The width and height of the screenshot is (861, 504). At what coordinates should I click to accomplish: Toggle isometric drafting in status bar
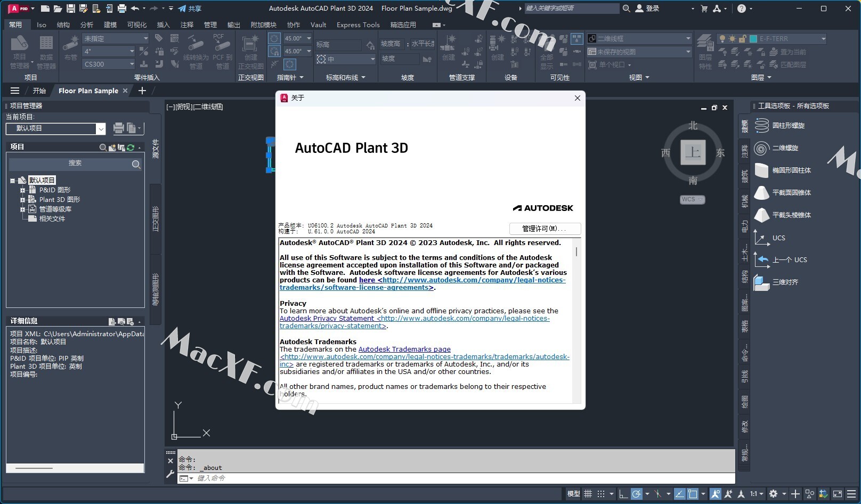coord(658,494)
